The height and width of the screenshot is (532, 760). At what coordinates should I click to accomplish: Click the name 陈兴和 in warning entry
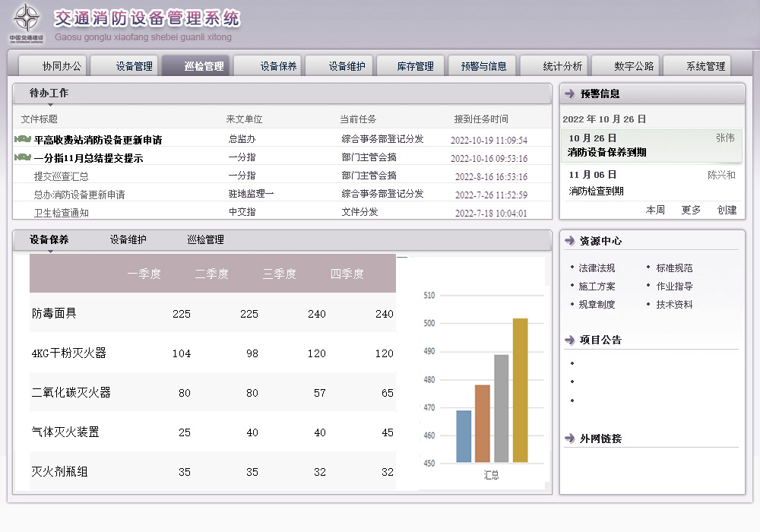(x=721, y=175)
